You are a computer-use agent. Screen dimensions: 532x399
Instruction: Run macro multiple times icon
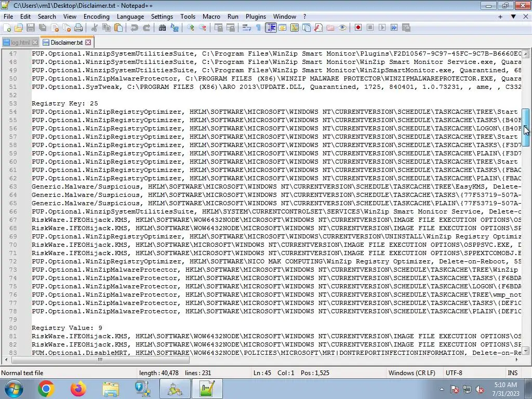(x=394, y=28)
